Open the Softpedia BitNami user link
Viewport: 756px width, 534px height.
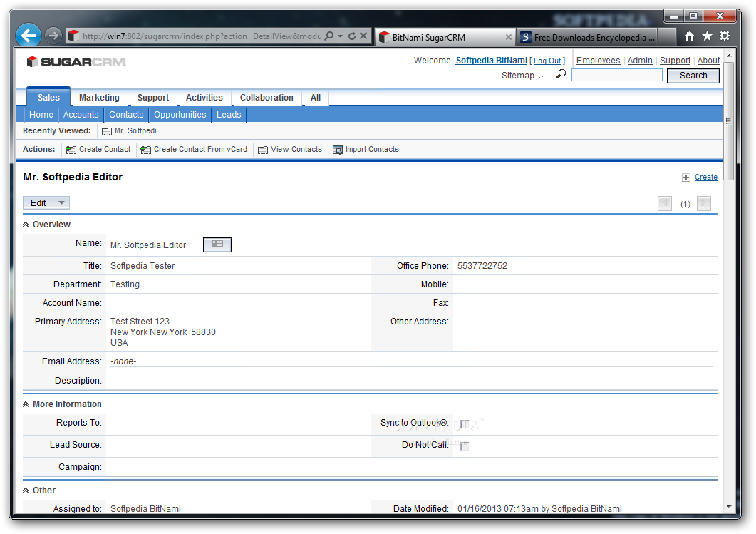pos(492,61)
